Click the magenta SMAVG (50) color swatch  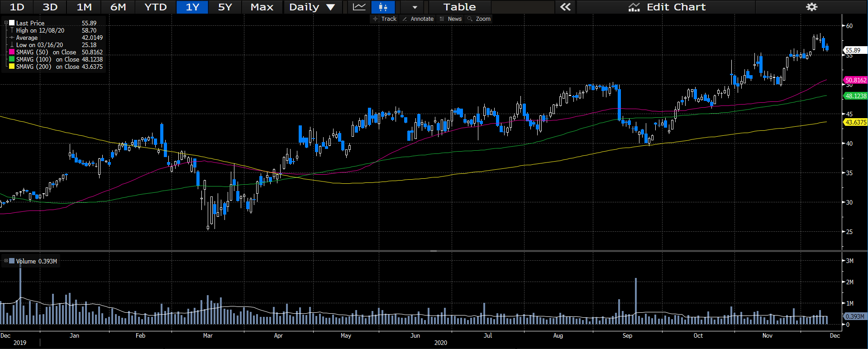click(x=12, y=52)
